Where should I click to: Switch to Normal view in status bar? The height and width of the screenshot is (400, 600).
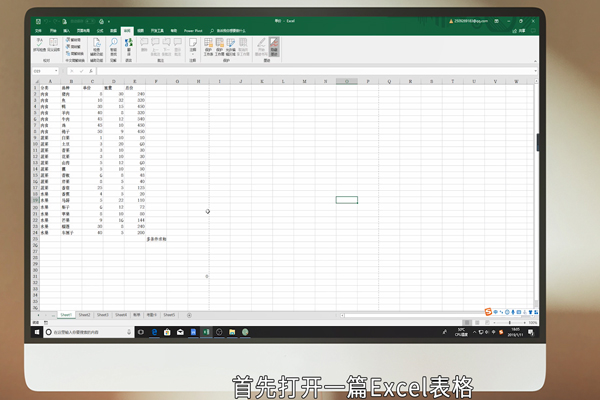coord(466,323)
